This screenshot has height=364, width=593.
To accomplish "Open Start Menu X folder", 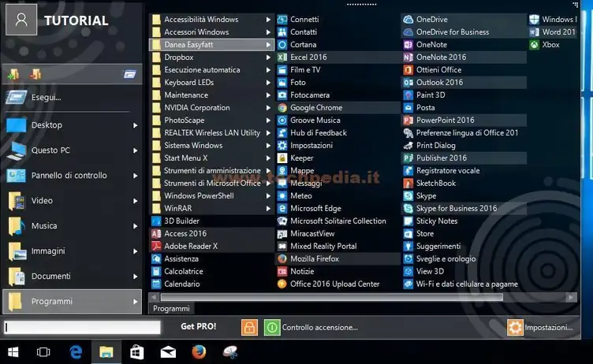I will [212, 158].
